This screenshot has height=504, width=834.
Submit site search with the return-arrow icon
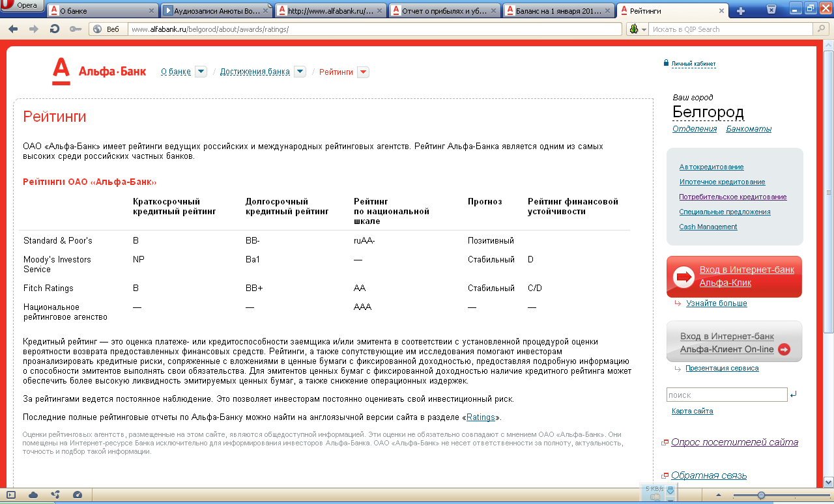pos(793,395)
